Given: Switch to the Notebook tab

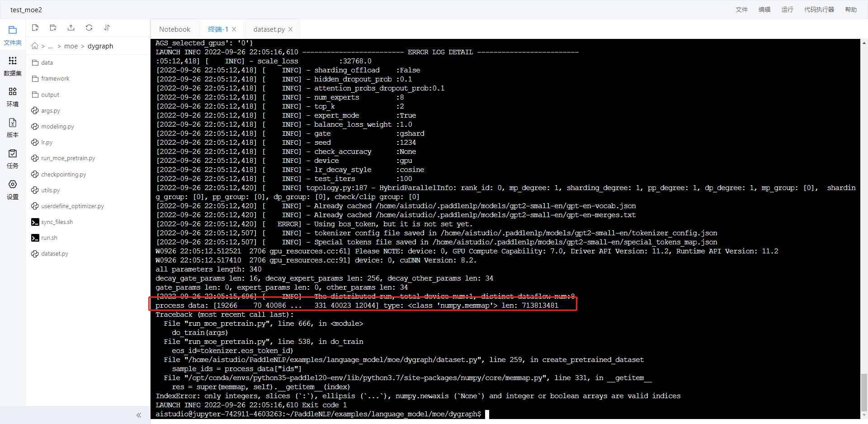Looking at the screenshot, I should [x=174, y=29].
